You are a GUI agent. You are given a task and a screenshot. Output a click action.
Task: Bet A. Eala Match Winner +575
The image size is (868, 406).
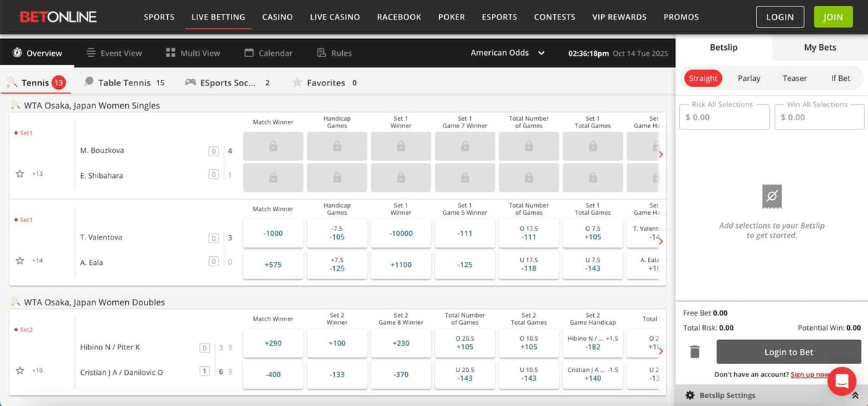[x=273, y=264]
